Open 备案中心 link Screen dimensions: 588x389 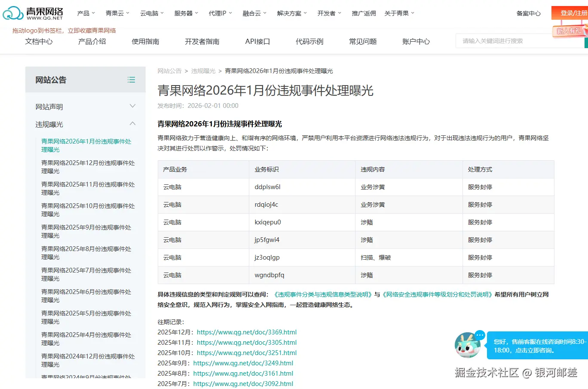[529, 13]
